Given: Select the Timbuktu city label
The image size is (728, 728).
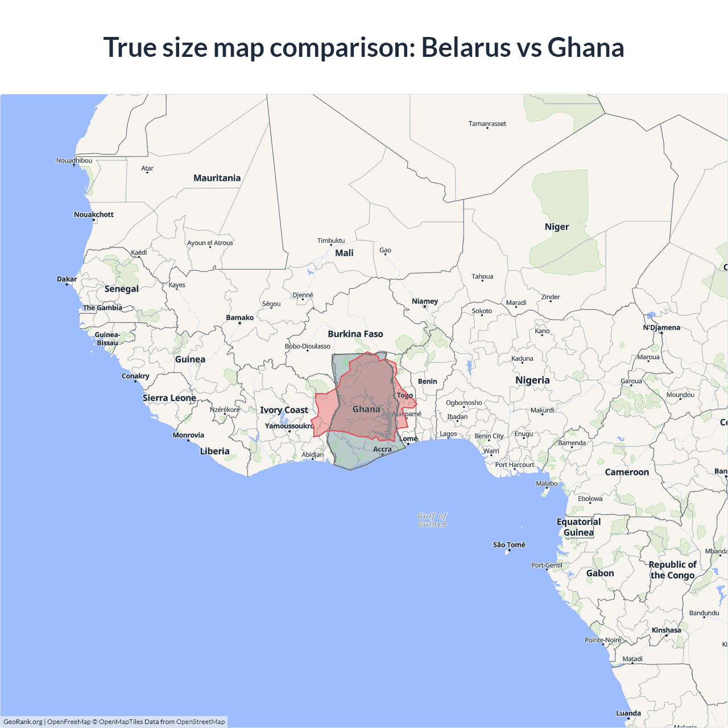Looking at the screenshot, I should 331,241.
